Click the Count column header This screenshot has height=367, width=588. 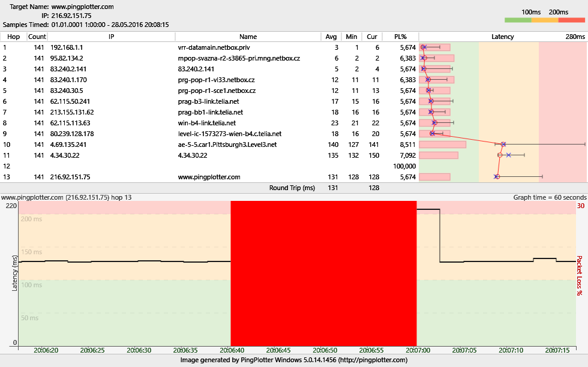tap(37, 37)
